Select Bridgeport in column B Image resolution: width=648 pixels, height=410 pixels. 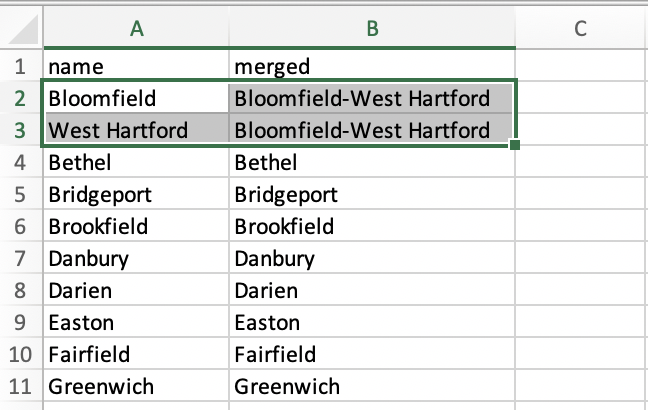pyautogui.click(x=372, y=194)
